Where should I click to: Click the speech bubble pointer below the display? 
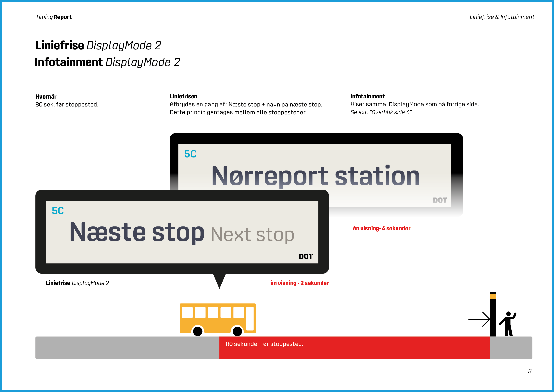[x=219, y=281]
